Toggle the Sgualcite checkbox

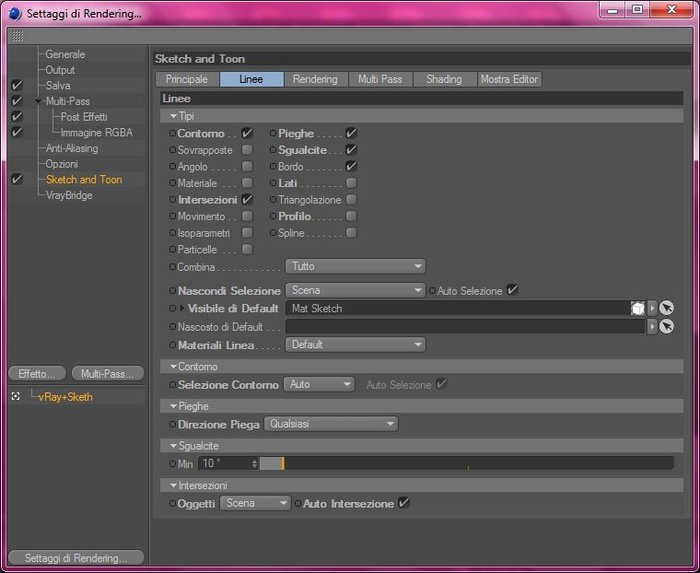(x=351, y=149)
